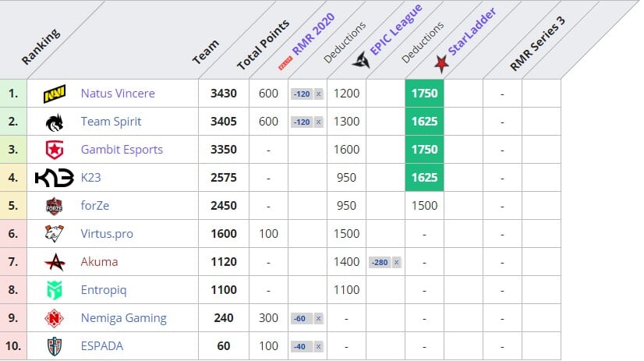Open the Entropiq team link
The image size is (644, 361).
point(104,290)
